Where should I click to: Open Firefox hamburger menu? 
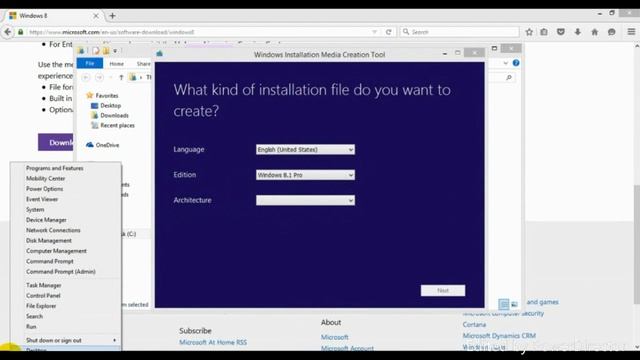[631, 32]
